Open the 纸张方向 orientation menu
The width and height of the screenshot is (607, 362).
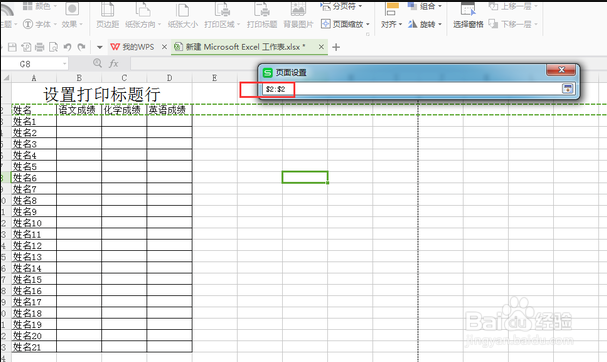pos(143,15)
